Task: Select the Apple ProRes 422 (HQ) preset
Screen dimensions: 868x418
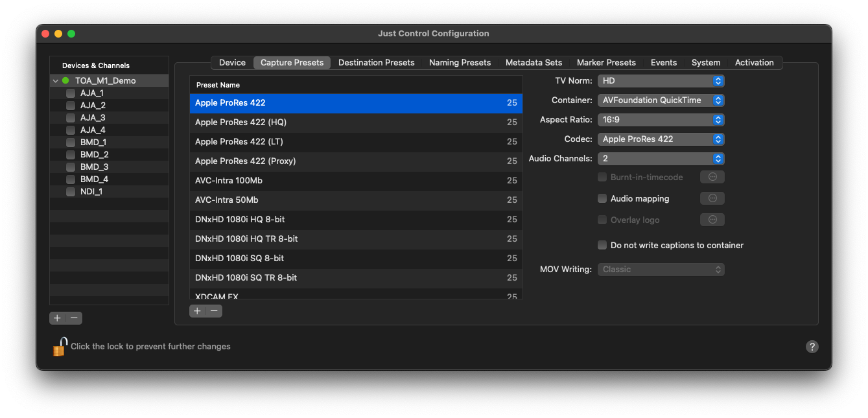Action: [x=356, y=122]
